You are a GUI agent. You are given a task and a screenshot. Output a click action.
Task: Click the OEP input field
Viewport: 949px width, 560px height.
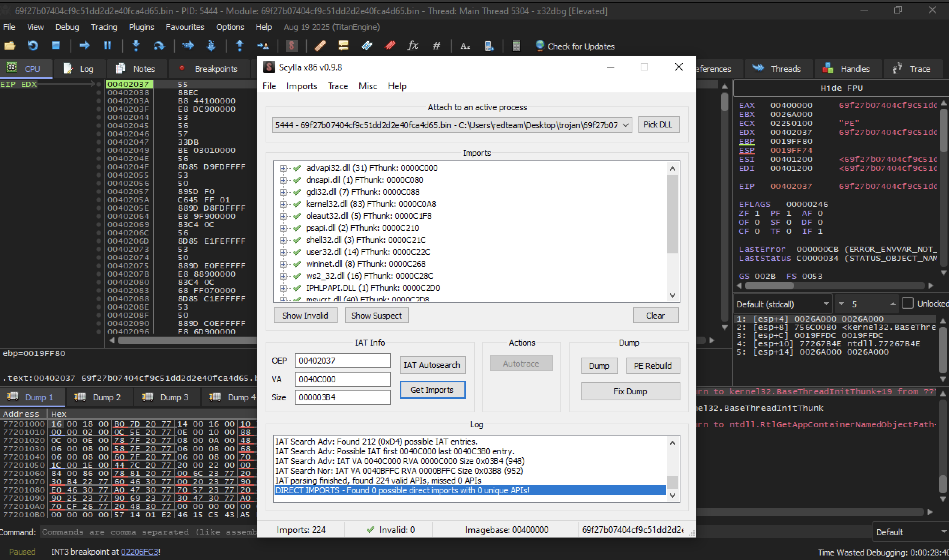click(x=342, y=360)
